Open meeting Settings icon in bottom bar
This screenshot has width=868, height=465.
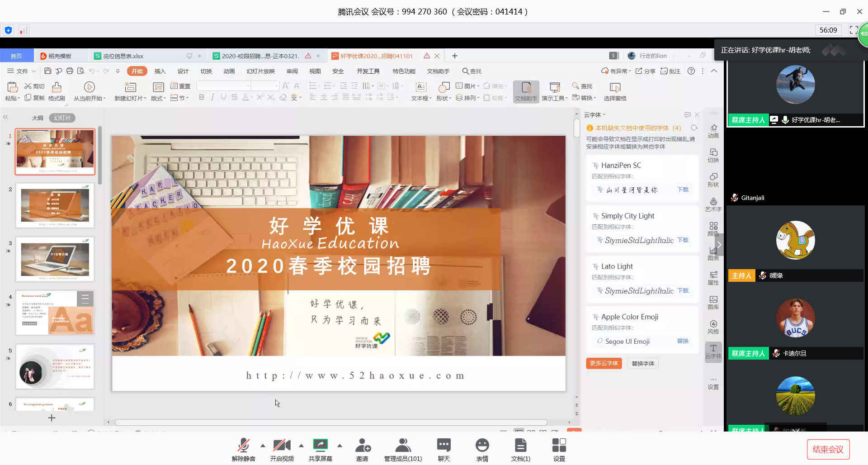point(559,446)
